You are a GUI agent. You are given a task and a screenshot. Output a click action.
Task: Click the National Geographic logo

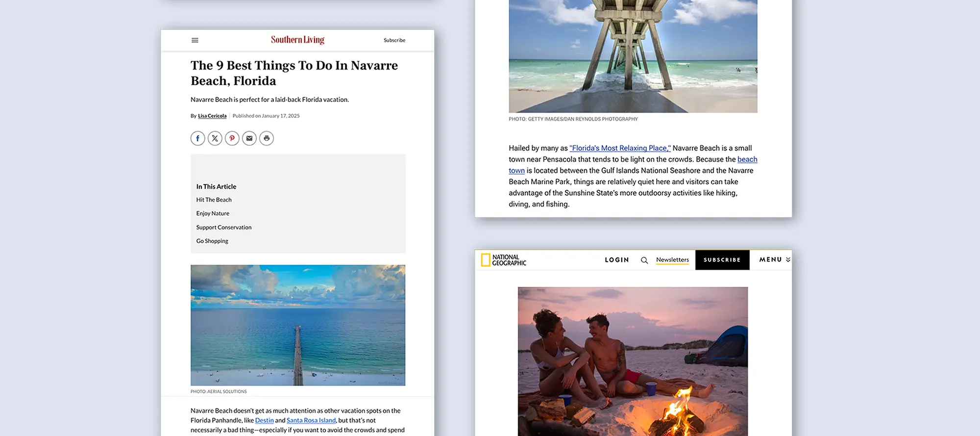click(504, 260)
